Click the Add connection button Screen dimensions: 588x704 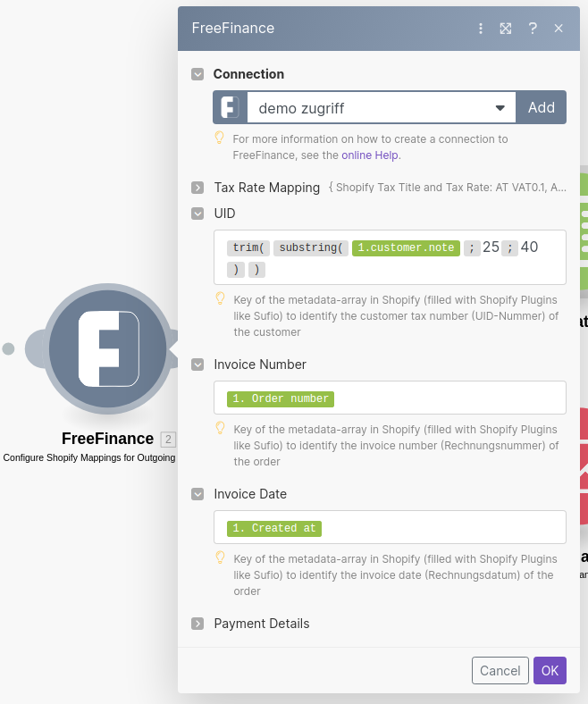(x=541, y=108)
